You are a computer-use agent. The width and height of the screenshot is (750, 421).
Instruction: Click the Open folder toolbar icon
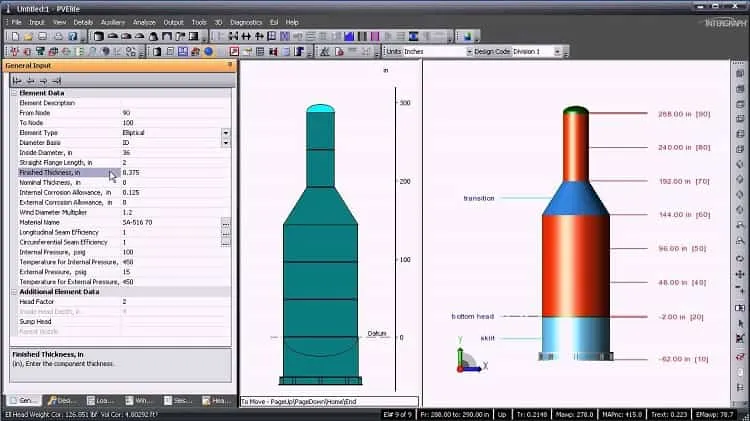pyautogui.click(x=28, y=36)
